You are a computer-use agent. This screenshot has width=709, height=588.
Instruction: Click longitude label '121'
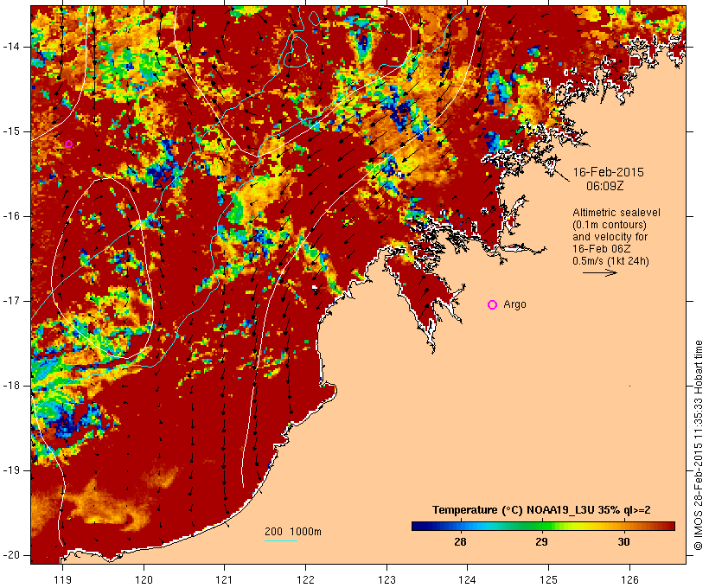pos(224,580)
